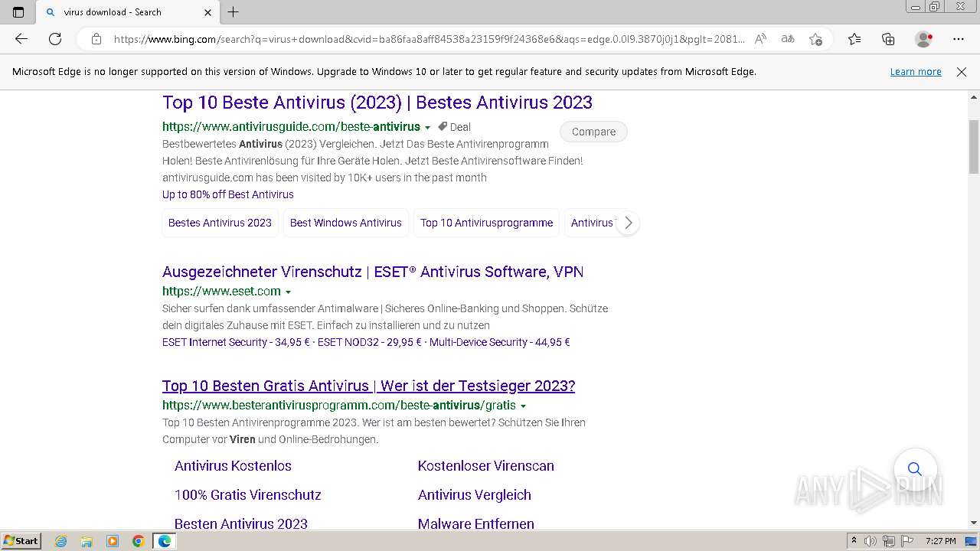The image size is (980, 551).
Task: Open the Malware Entfernen sitelink
Action: (476, 524)
